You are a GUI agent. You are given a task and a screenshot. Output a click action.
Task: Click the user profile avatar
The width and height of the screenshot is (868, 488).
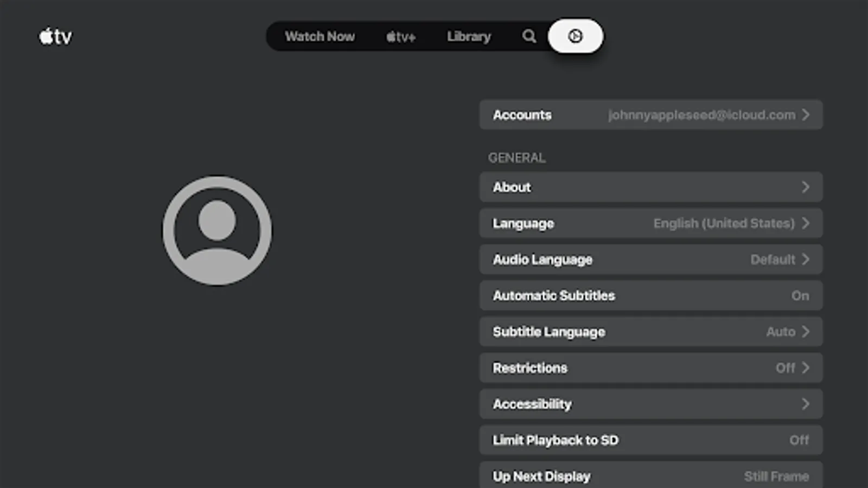click(x=217, y=230)
